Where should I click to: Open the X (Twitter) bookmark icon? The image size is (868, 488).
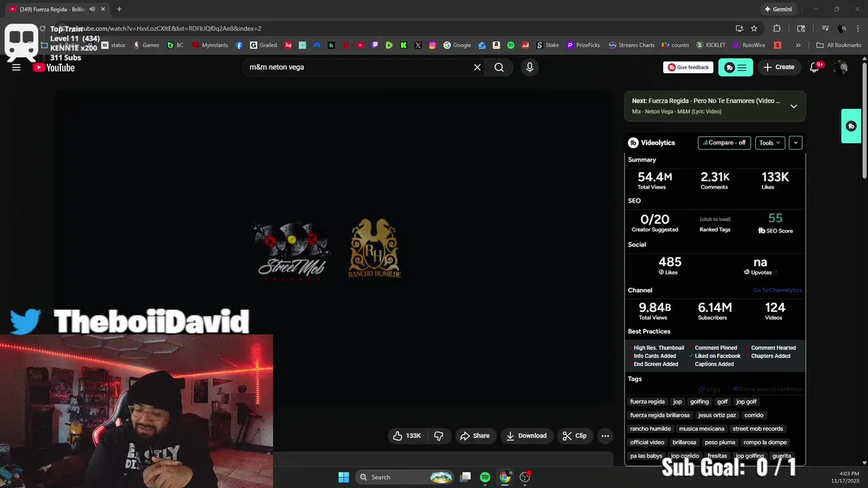418,45
